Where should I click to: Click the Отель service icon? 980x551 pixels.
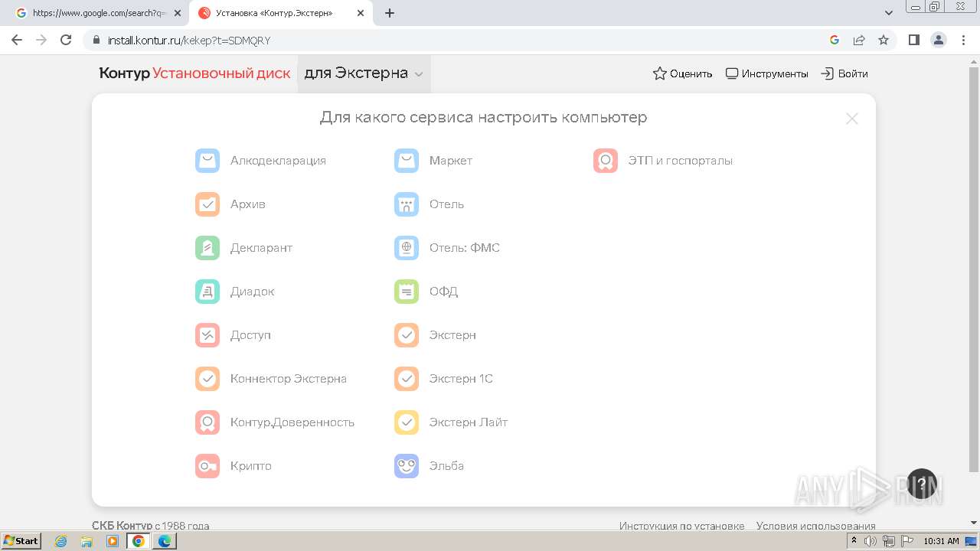(x=407, y=204)
